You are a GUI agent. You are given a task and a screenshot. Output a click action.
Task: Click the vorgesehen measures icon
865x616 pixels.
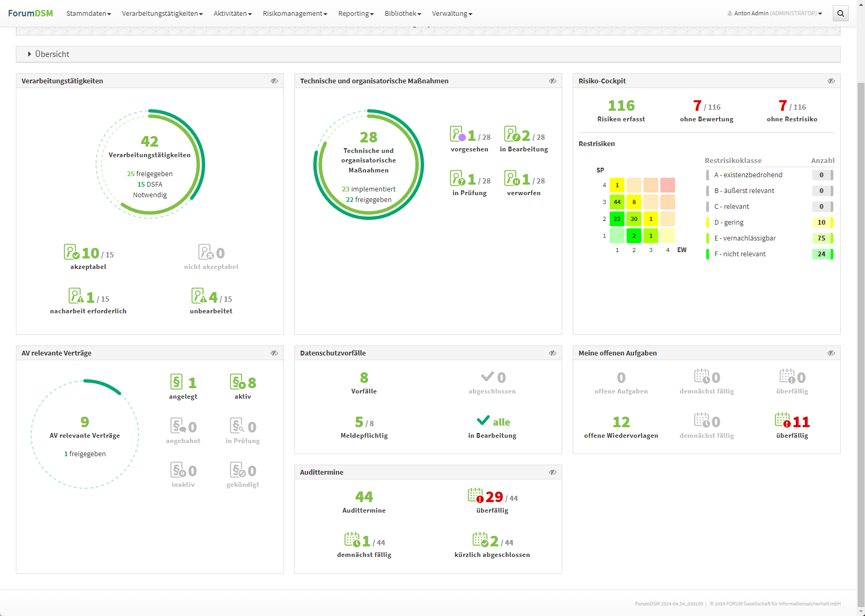tap(457, 134)
